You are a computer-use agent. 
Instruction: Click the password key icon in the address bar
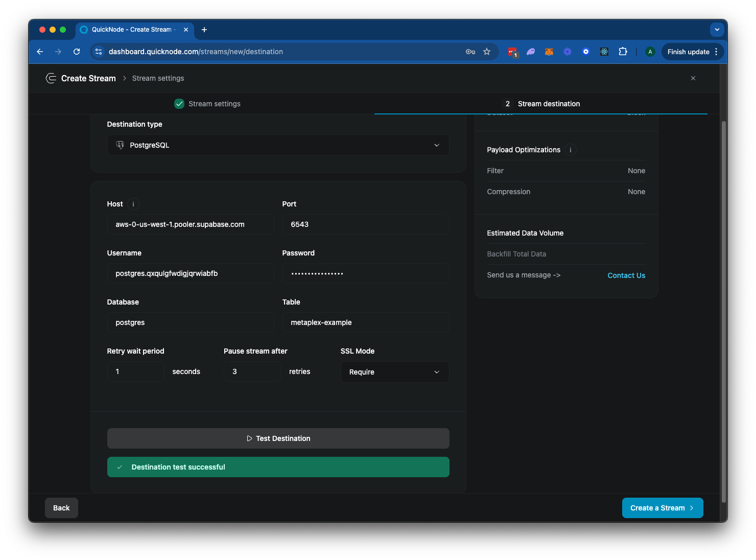(470, 52)
